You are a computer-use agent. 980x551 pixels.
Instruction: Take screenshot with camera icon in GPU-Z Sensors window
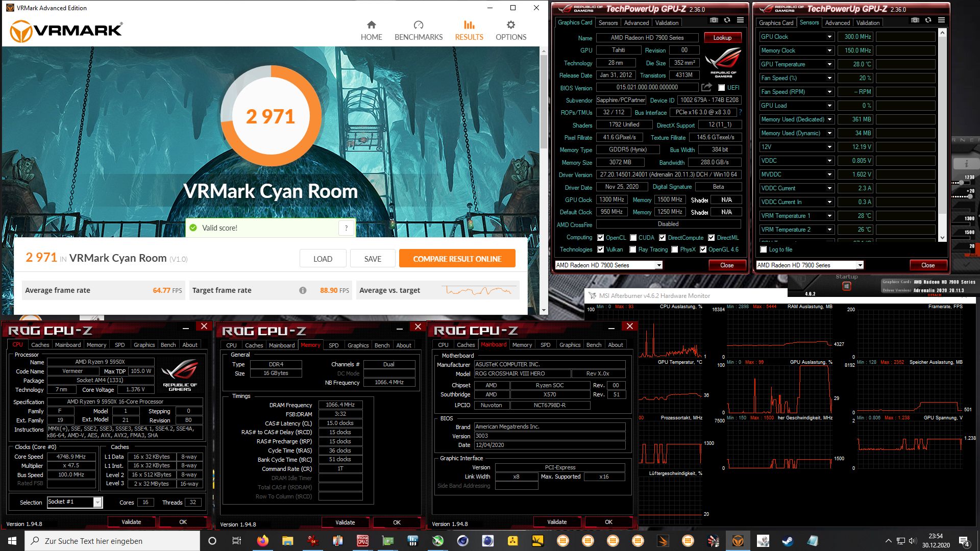(915, 20)
